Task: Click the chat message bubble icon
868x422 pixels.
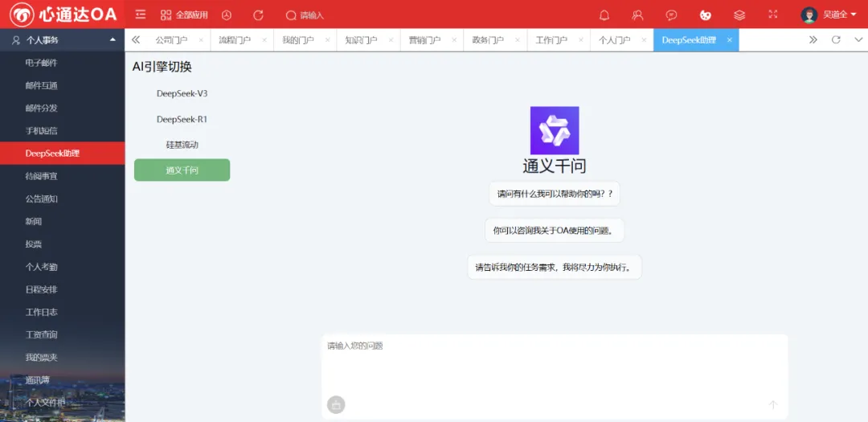Action: 671,14
